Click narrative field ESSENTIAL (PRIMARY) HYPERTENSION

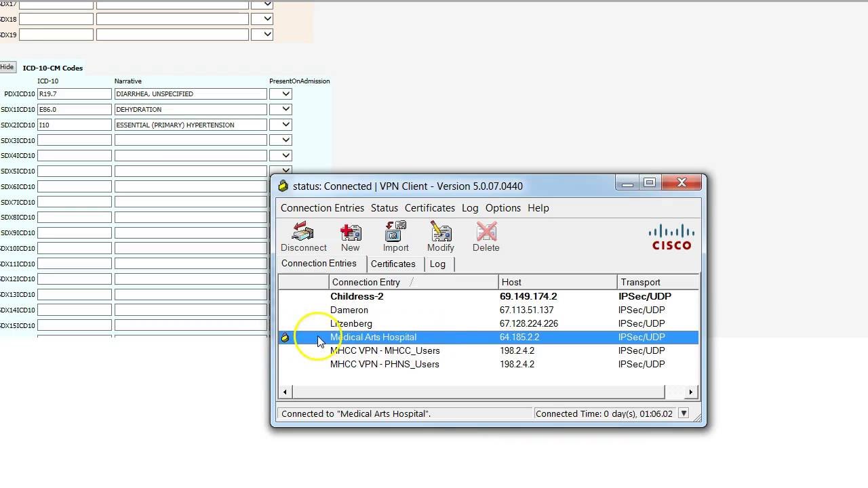click(x=191, y=125)
